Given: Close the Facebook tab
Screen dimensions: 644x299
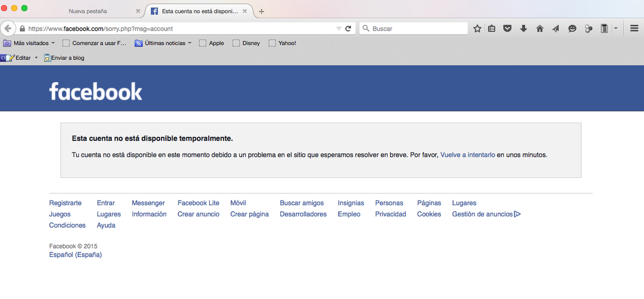Looking at the screenshot, I should click(x=244, y=11).
